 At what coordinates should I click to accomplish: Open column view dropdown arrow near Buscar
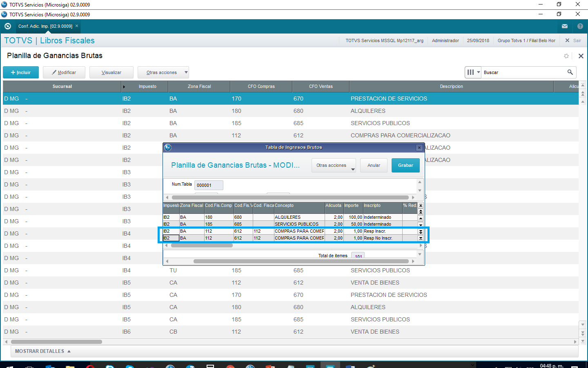(x=479, y=72)
